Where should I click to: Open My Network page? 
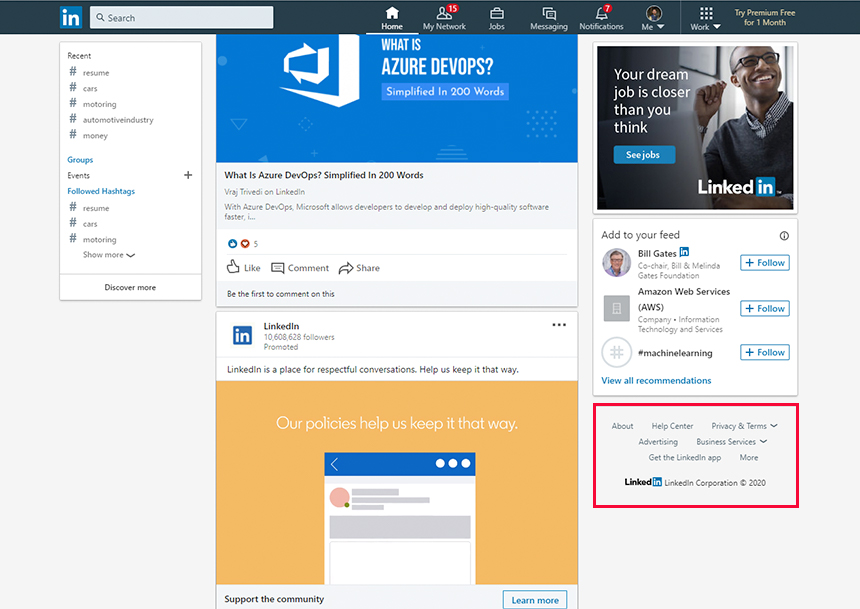pos(444,18)
